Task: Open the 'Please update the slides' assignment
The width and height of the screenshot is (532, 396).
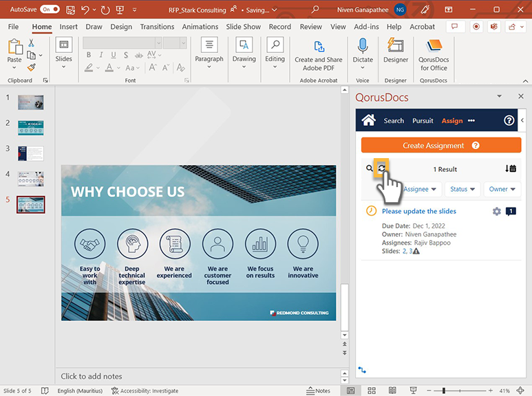Action: pyautogui.click(x=418, y=211)
